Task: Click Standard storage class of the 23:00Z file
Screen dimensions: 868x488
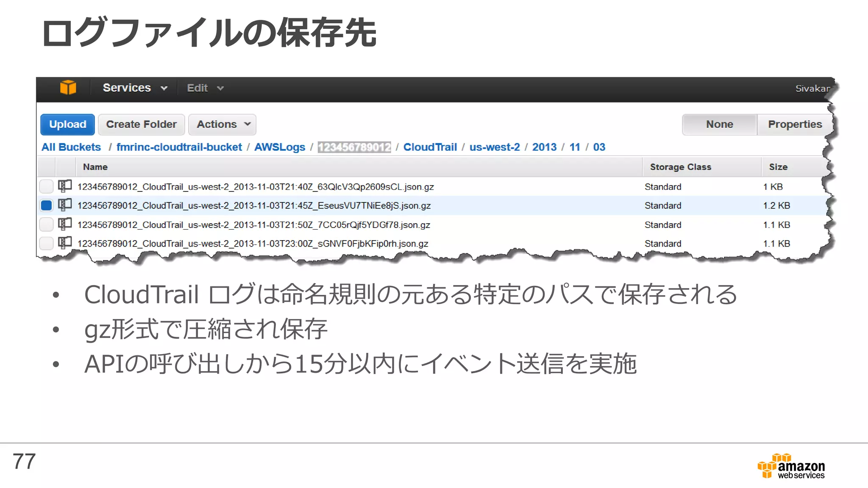Action: click(x=663, y=244)
